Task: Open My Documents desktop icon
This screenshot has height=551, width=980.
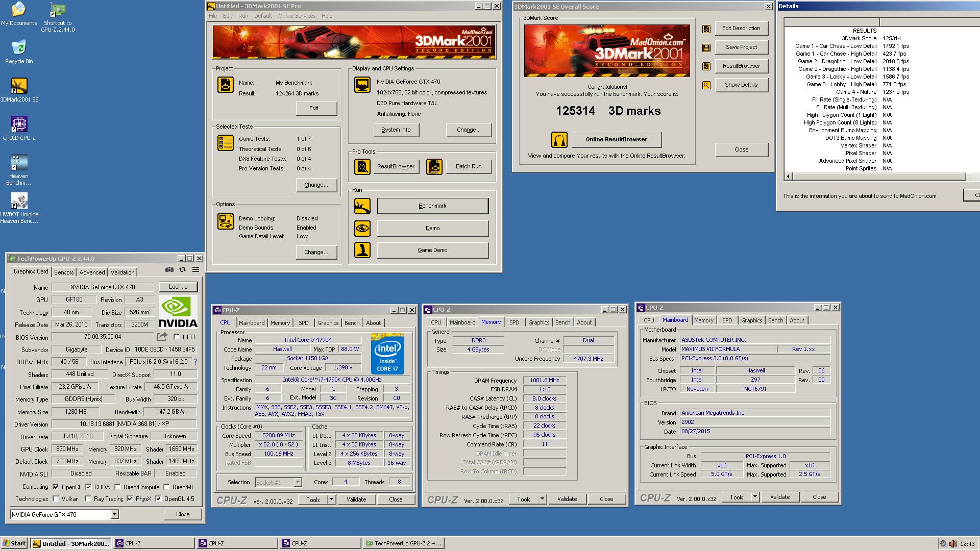Action: pyautogui.click(x=18, y=14)
